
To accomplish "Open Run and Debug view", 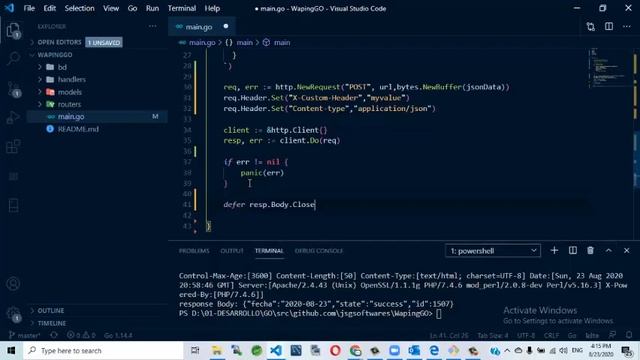I will point(13,118).
